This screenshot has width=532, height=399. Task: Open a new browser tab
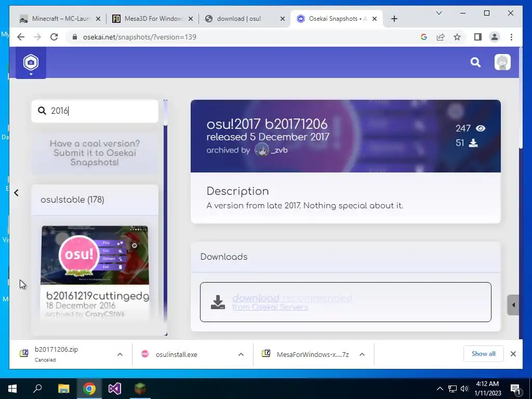click(394, 19)
